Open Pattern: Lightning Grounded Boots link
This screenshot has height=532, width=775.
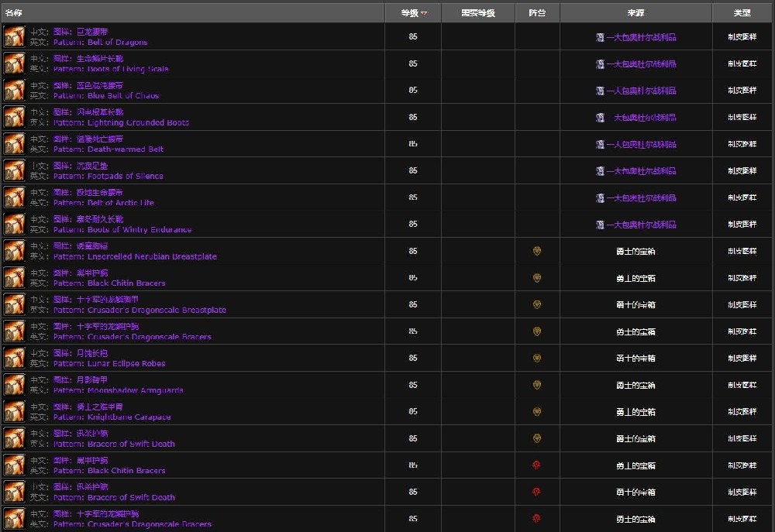121,122
